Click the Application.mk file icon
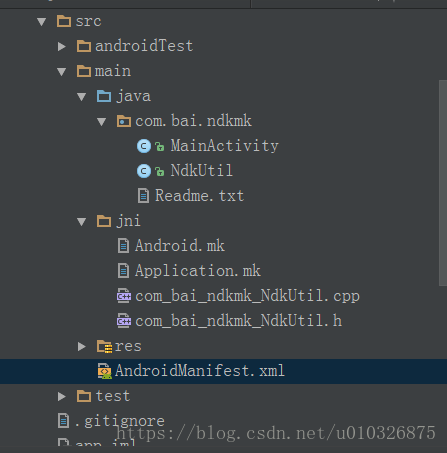This screenshot has height=453, width=447. (x=123, y=271)
